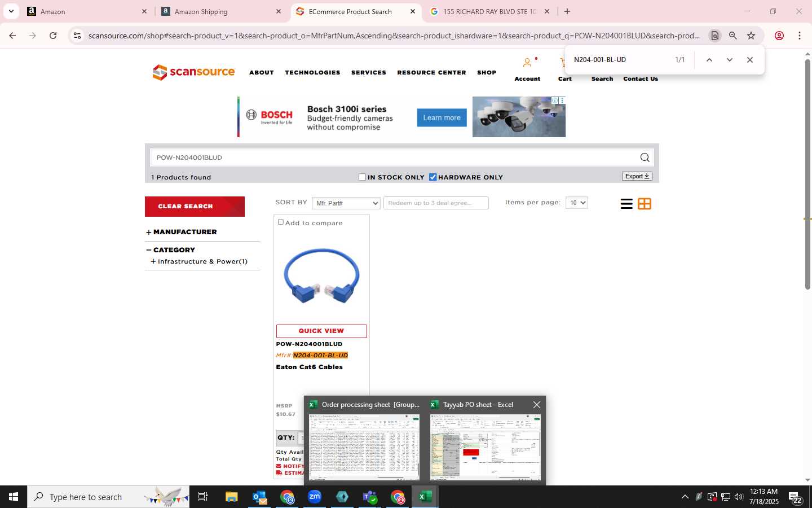The image size is (812, 508).
Task: Open Zoom from taskbar
Action: click(x=315, y=497)
